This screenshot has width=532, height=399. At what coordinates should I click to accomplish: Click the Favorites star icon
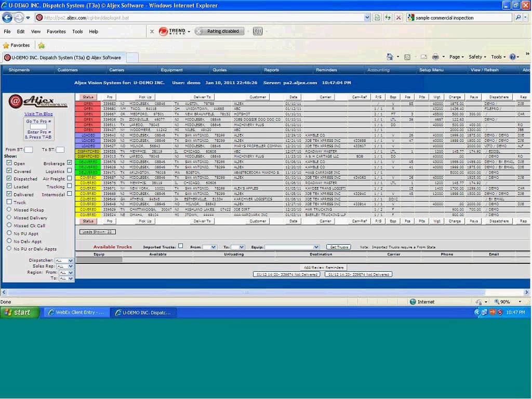(6, 46)
